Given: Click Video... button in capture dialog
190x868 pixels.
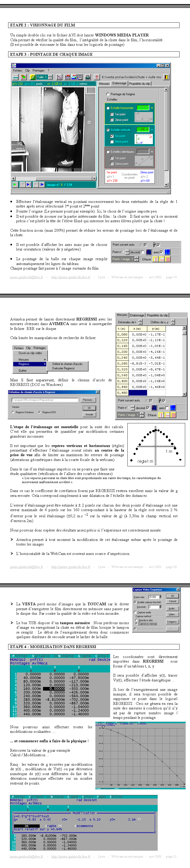Looking at the screenshot, I should pos(172,614).
